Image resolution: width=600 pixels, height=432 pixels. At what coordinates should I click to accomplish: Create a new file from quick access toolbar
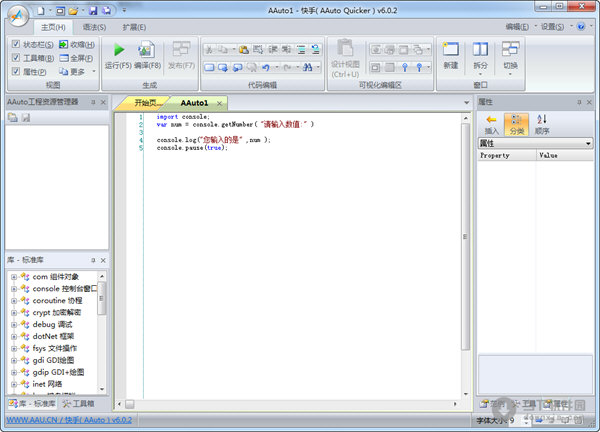pyautogui.click(x=41, y=10)
